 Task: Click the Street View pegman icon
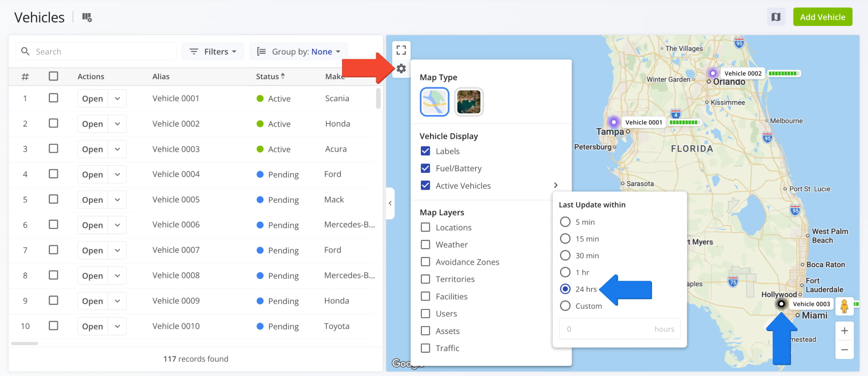tap(844, 306)
